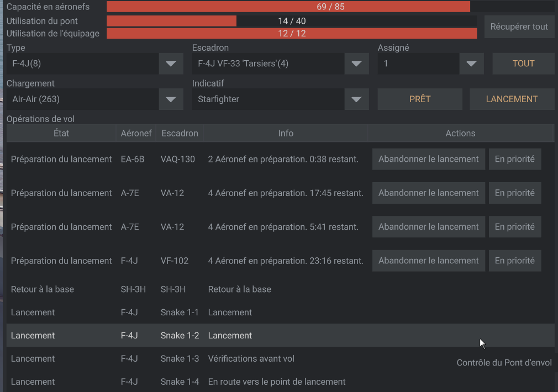
Task: Open the Escadron dropdown arrow
Action: [356, 63]
